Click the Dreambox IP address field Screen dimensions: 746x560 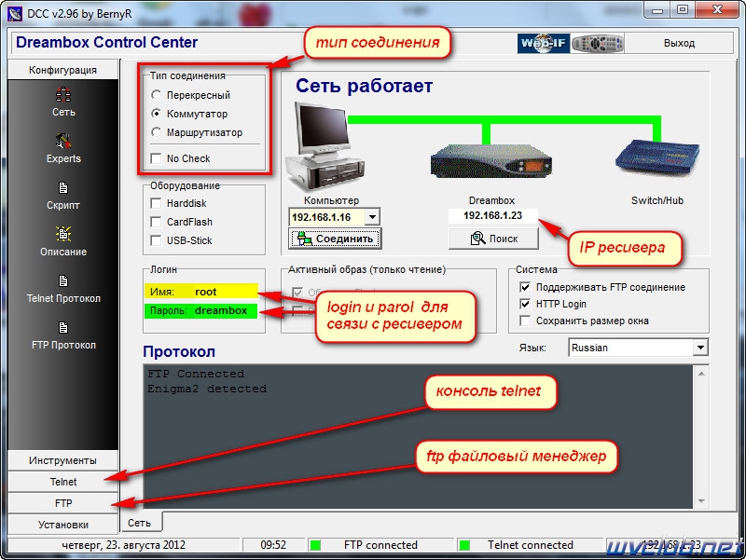click(x=493, y=216)
